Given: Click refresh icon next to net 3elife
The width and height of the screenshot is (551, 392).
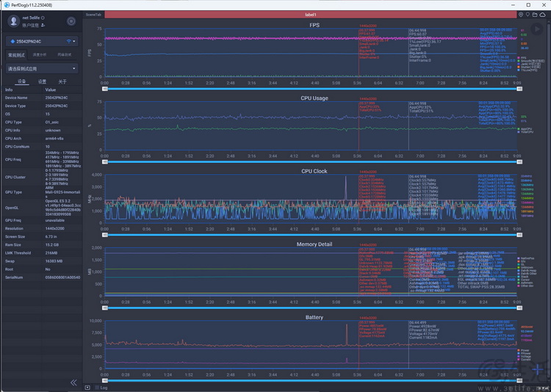Looking at the screenshot, I should [43, 18].
